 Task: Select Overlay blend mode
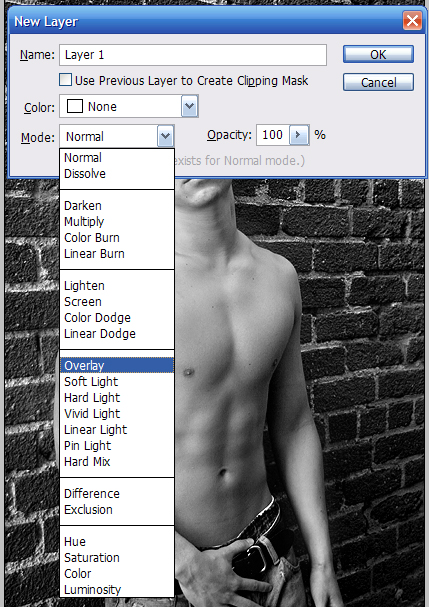coord(117,365)
